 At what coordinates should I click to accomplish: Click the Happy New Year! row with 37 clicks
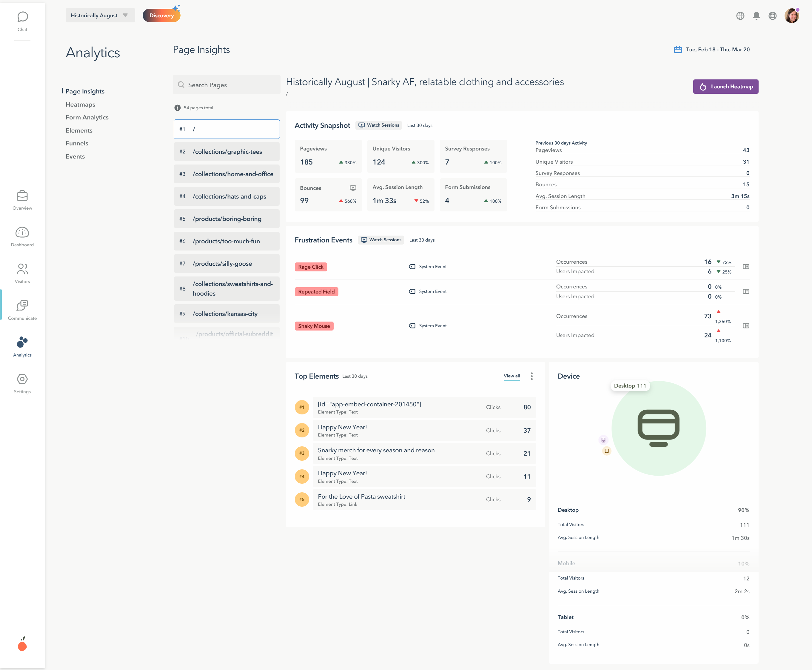point(424,430)
